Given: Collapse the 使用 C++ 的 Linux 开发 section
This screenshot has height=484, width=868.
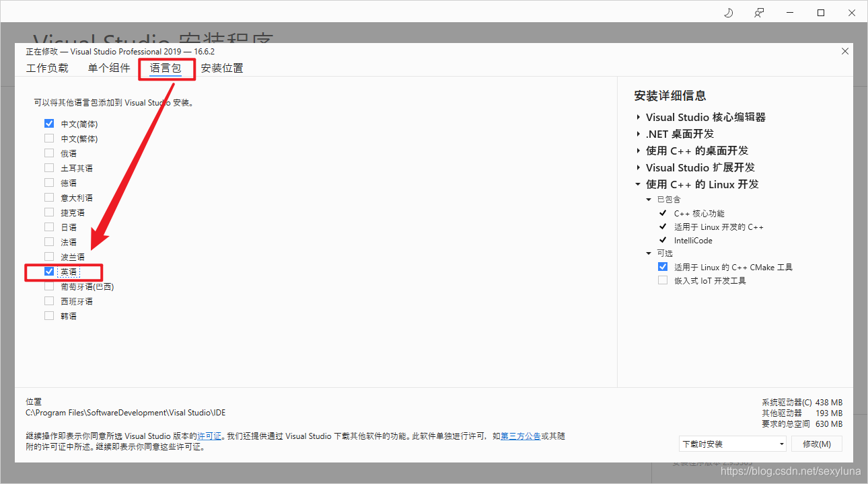Looking at the screenshot, I should [638, 184].
